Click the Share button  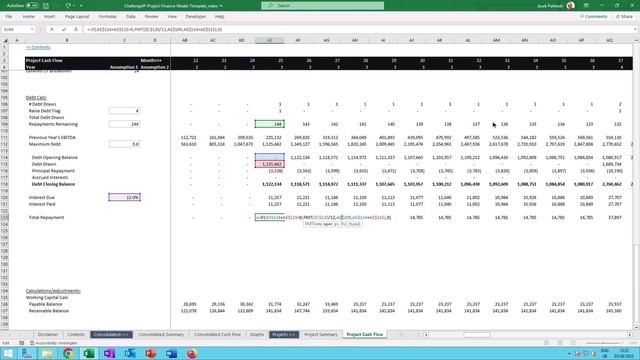[x=624, y=17]
